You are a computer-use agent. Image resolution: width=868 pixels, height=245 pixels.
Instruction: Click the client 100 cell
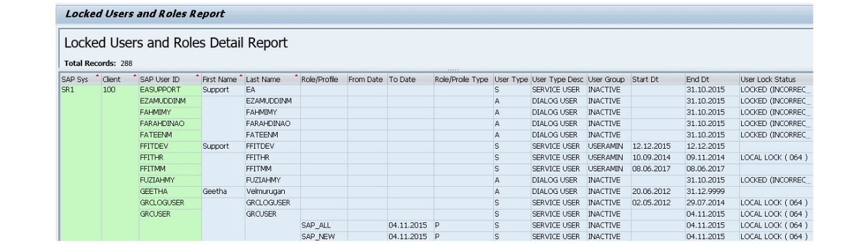click(120, 90)
